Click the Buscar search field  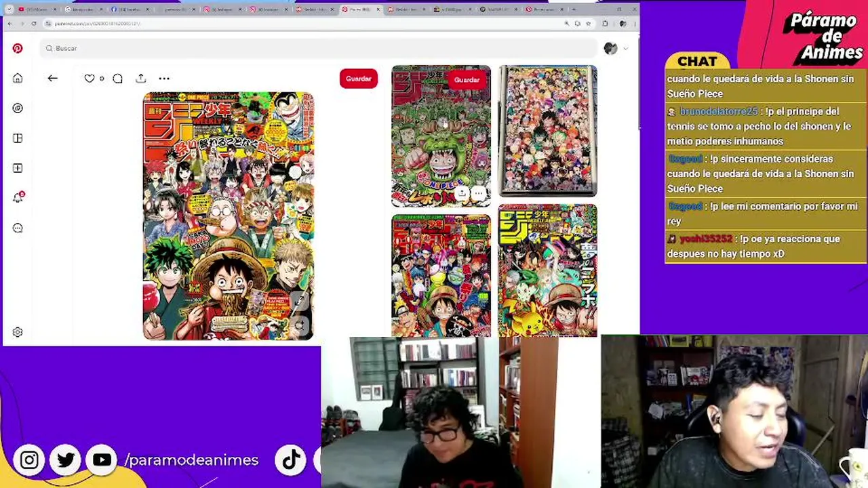(x=319, y=48)
